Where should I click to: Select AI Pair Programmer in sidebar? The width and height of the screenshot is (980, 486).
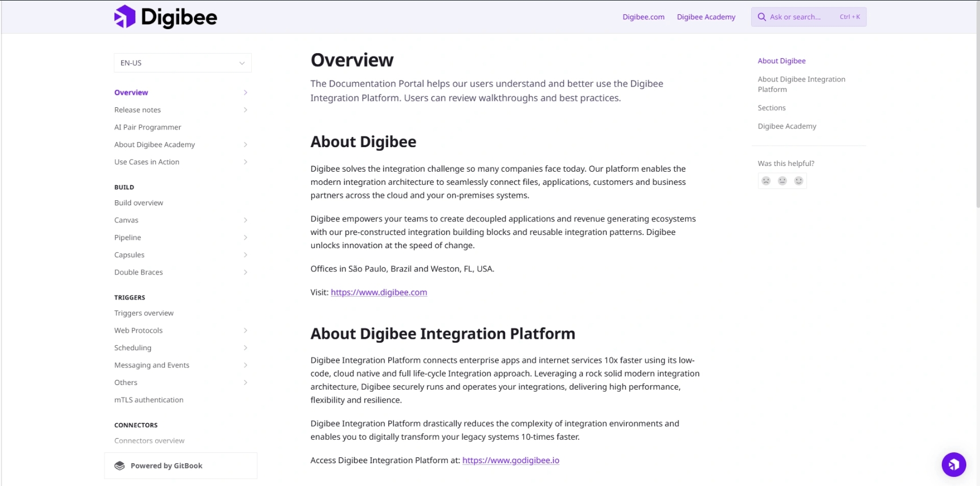coord(148,128)
